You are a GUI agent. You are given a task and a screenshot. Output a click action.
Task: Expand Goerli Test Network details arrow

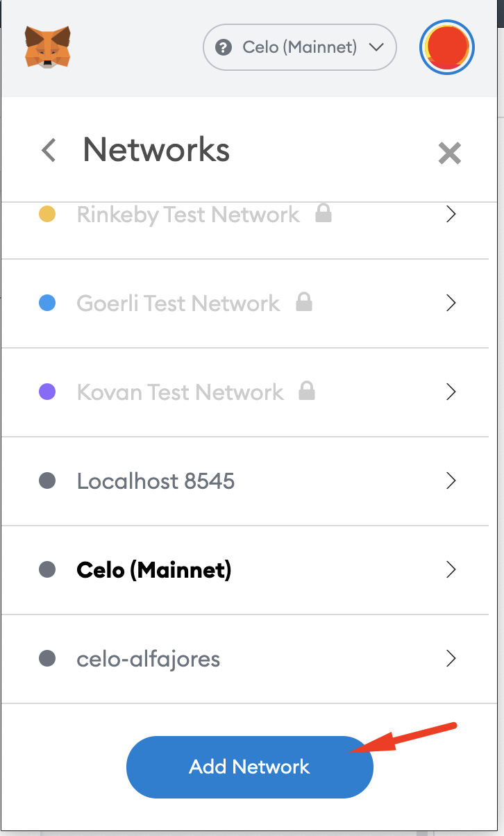[x=451, y=303]
